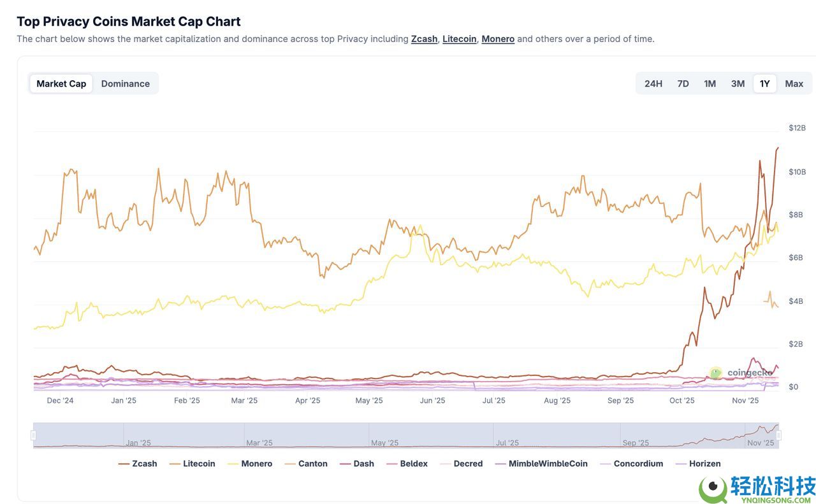Open the Monero link in the description

[x=497, y=38]
